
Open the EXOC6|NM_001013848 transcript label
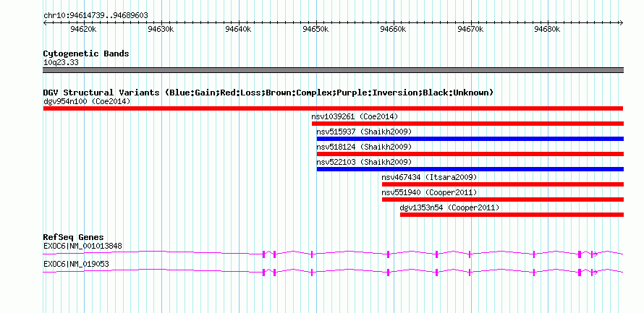click(82, 246)
